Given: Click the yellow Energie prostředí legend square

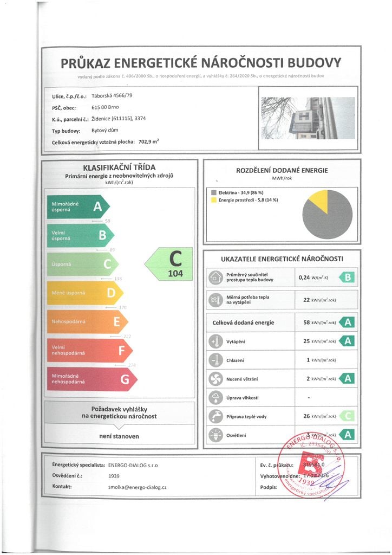Looking at the screenshot, I should [213, 200].
